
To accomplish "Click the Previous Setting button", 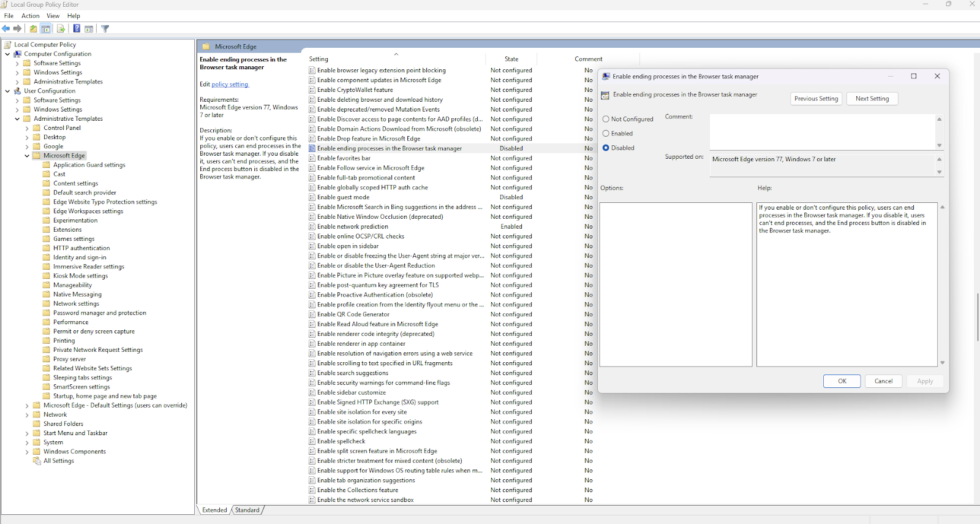I will pos(816,99).
